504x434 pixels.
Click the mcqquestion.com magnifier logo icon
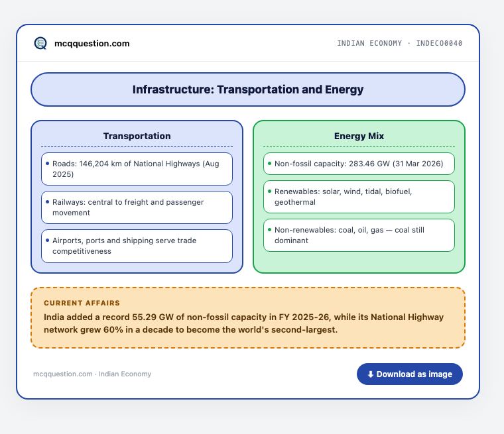pos(40,43)
